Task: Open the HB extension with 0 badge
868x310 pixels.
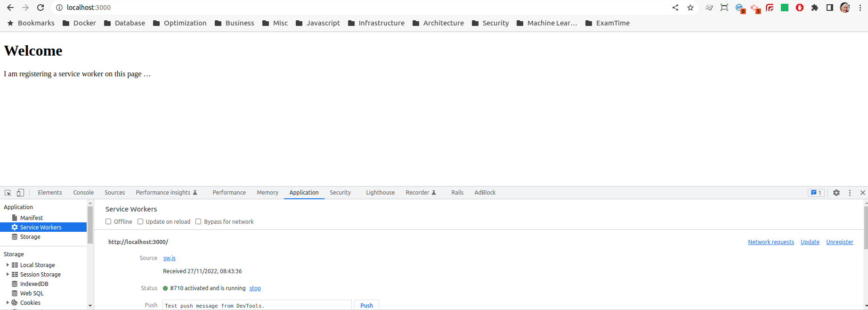Action: [x=740, y=8]
